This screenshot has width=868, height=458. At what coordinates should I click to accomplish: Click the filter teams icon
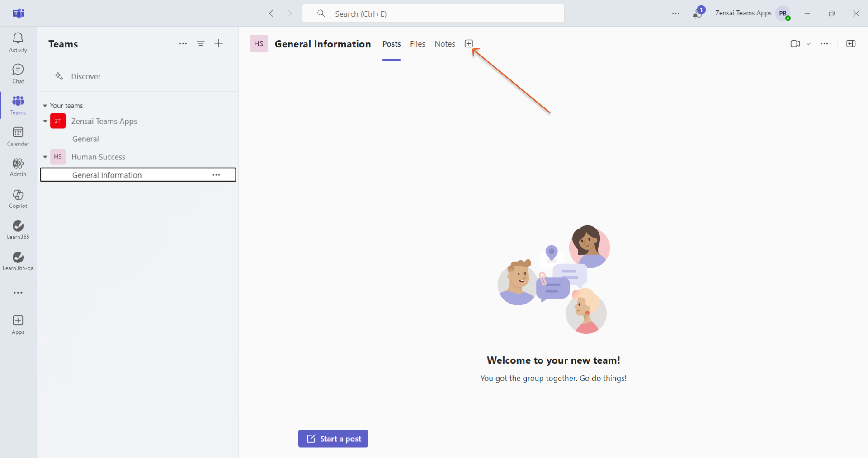click(201, 44)
